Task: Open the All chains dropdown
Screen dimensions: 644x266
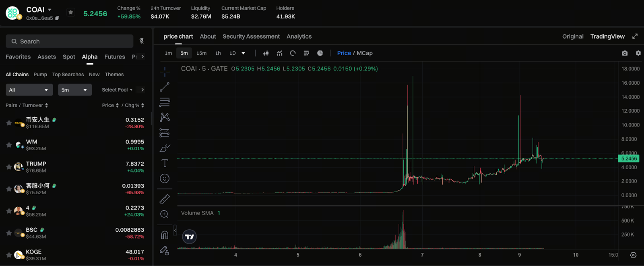Action: coord(29,90)
